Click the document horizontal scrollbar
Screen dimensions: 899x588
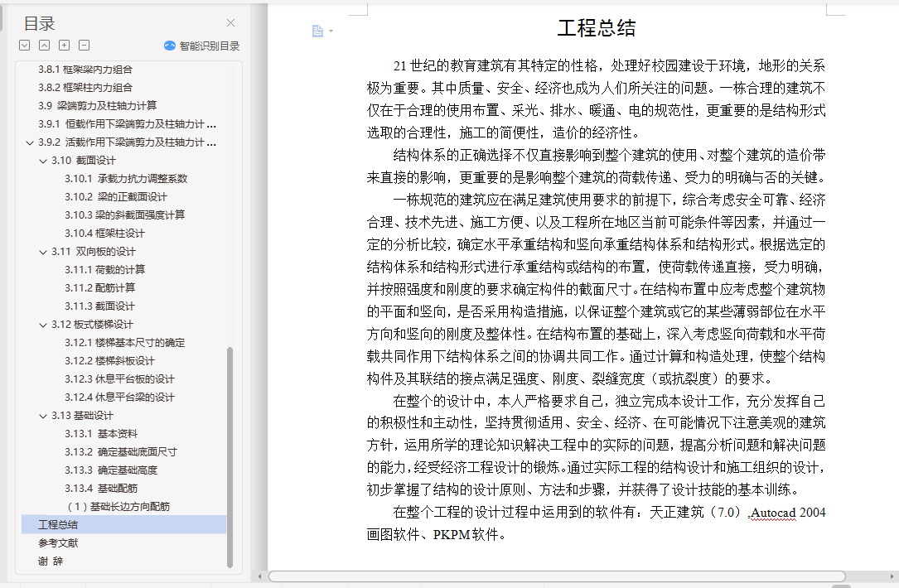557,576
